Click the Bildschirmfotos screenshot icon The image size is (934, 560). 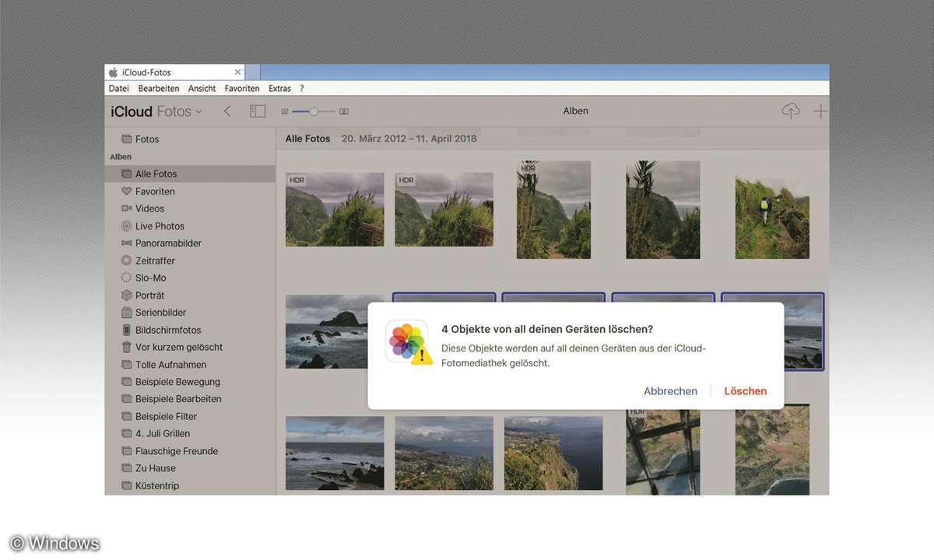click(x=126, y=330)
